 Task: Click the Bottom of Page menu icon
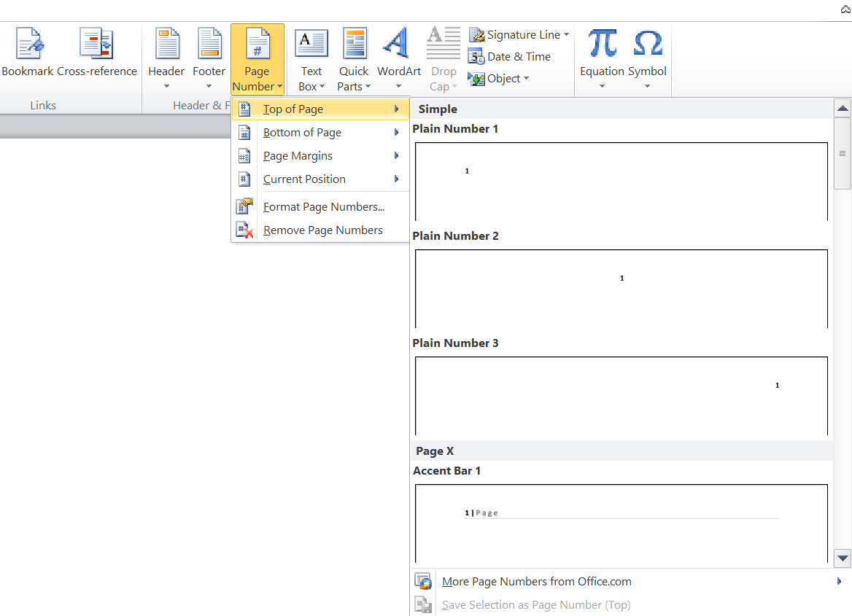[244, 133]
